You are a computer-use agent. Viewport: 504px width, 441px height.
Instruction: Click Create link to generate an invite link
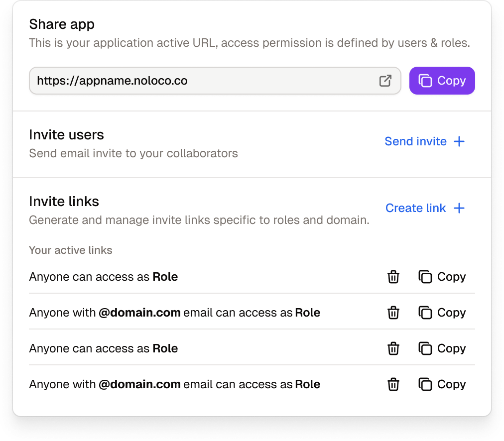pos(425,208)
